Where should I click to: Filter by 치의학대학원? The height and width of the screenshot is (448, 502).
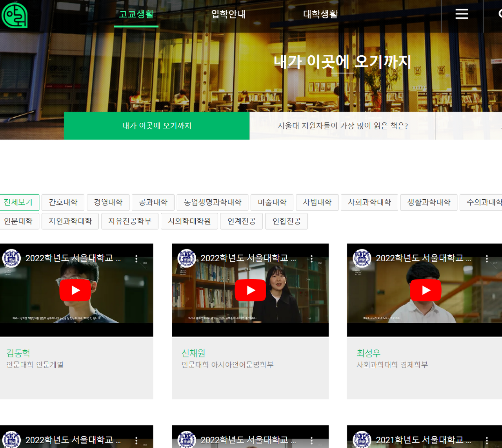(189, 221)
